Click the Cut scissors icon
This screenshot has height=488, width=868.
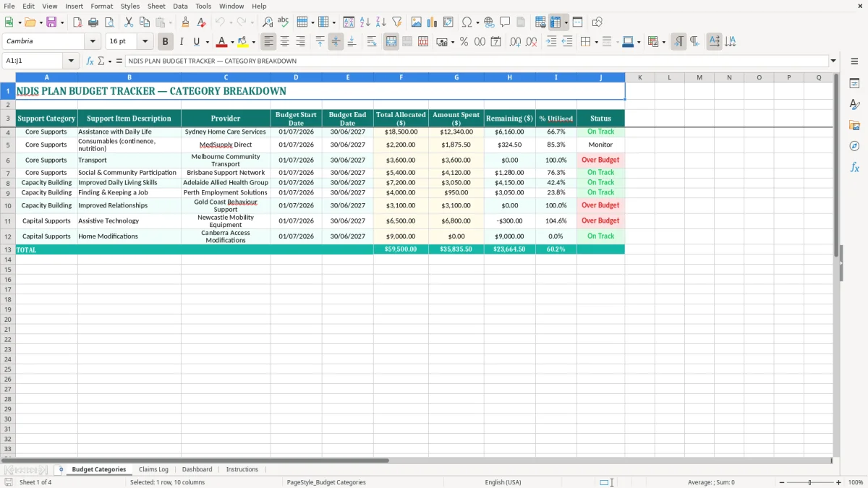pos(129,22)
